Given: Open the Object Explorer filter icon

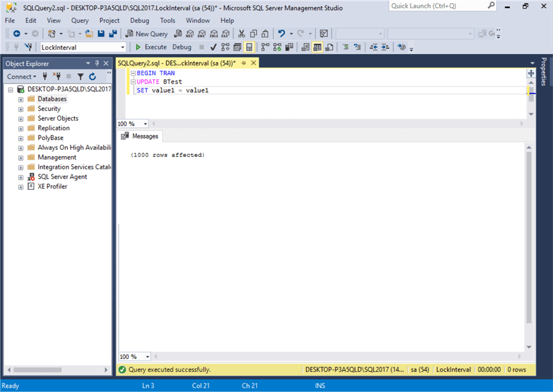Looking at the screenshot, I should [x=80, y=76].
